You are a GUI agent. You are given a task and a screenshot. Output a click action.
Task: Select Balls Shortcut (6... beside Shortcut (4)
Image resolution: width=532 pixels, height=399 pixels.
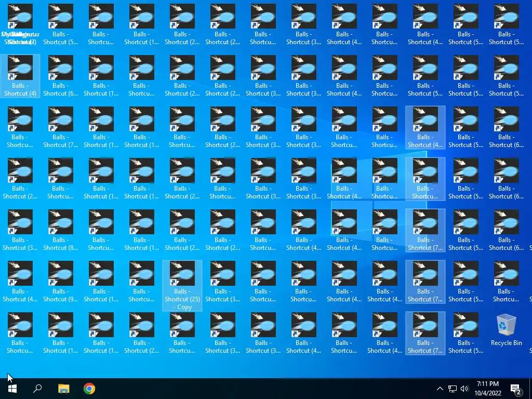[60, 76]
